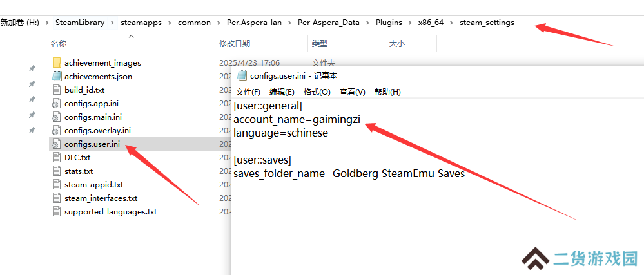Open the 编辑(E) menu in Notepad
The image size is (644, 275).
(x=282, y=92)
